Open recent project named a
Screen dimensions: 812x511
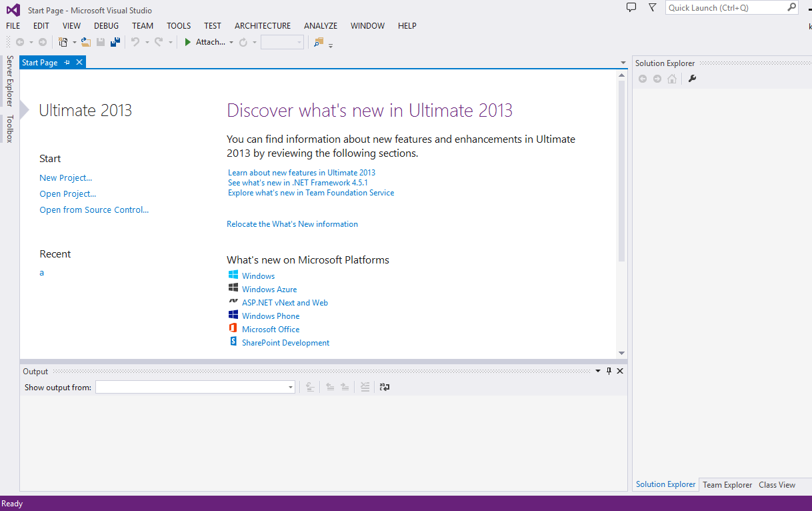[42, 272]
